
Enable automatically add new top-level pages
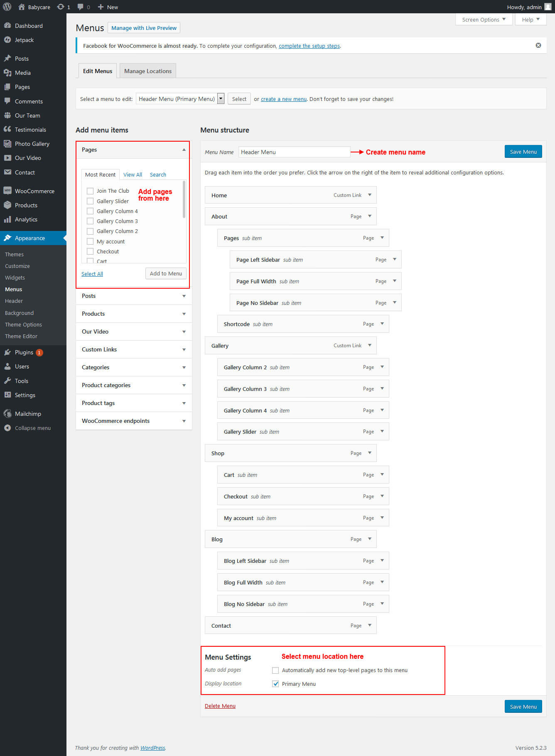(x=275, y=670)
